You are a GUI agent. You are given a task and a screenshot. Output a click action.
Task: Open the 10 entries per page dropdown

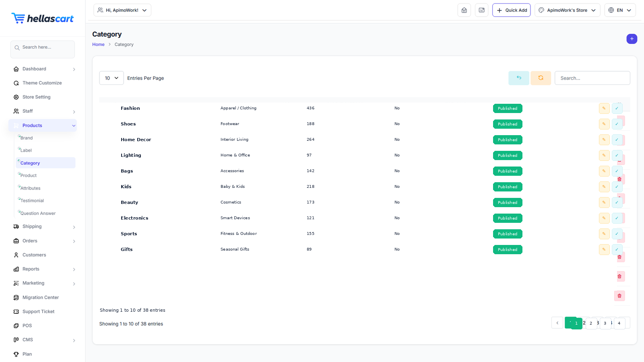111,78
